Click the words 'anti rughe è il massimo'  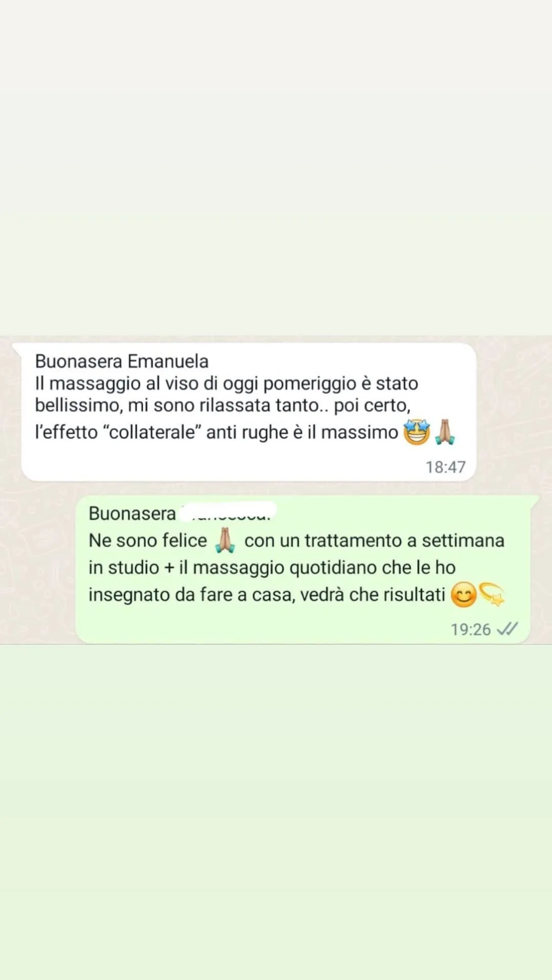tap(302, 432)
